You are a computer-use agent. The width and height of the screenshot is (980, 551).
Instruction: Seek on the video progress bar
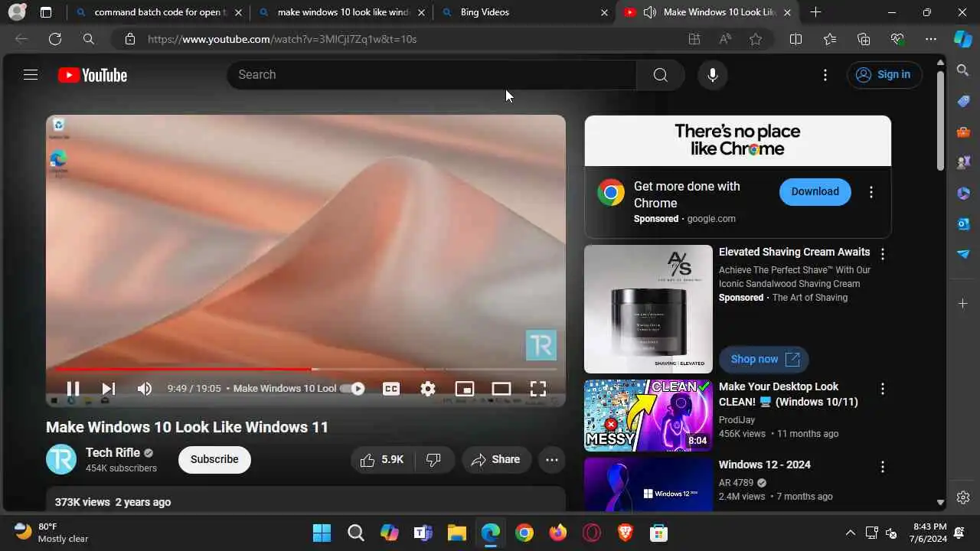305,369
